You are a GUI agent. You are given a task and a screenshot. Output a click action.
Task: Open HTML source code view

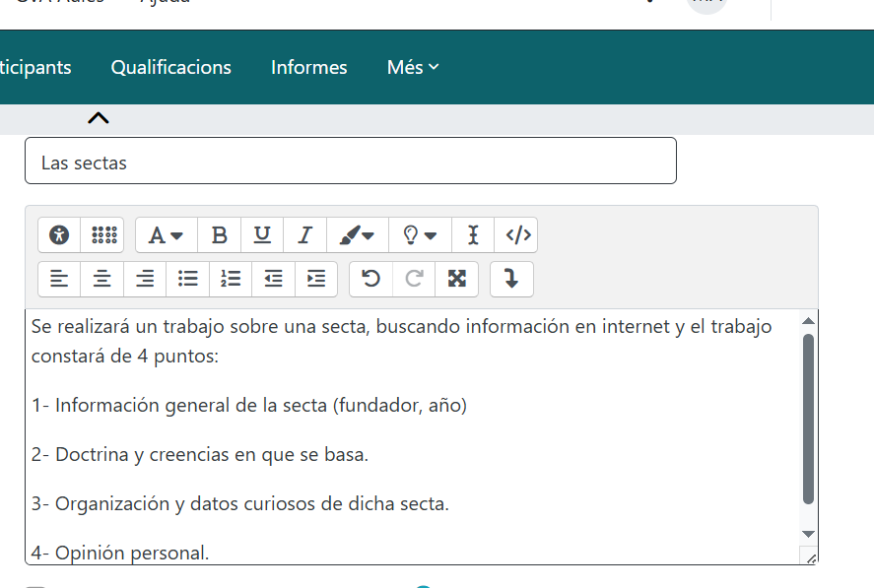pos(517,235)
